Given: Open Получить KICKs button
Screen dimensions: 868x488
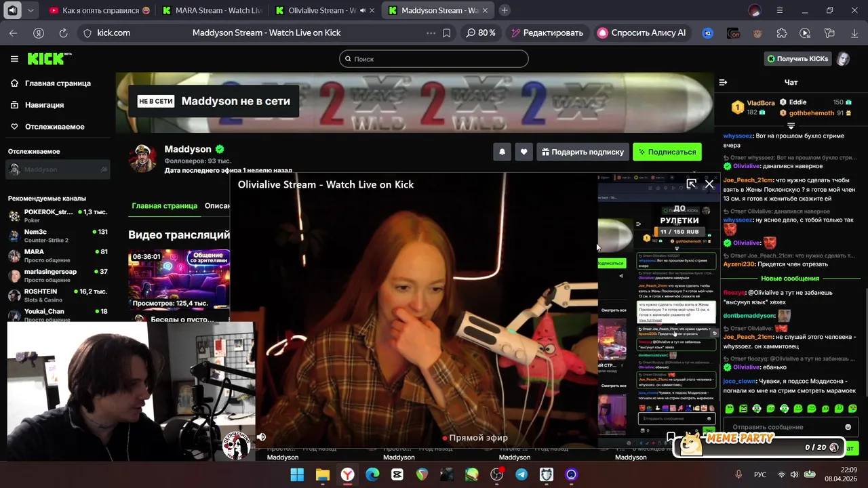Looking at the screenshot, I should click(x=798, y=59).
